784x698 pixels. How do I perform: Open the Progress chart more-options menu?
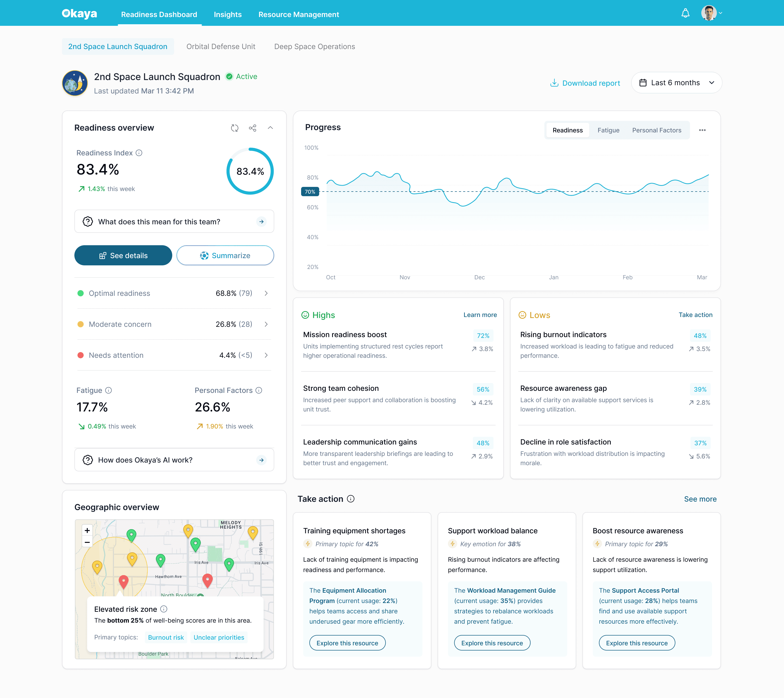coord(702,130)
